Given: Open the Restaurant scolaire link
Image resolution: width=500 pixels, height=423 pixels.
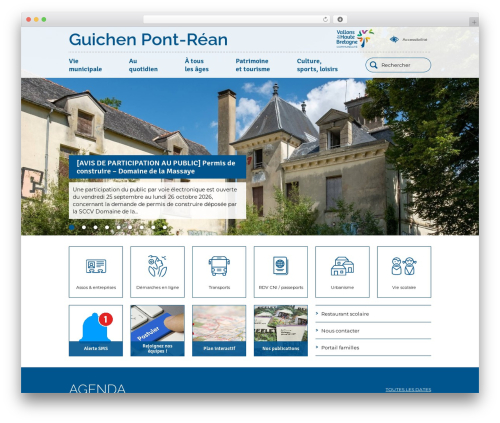Looking at the screenshot, I should pos(345,314).
